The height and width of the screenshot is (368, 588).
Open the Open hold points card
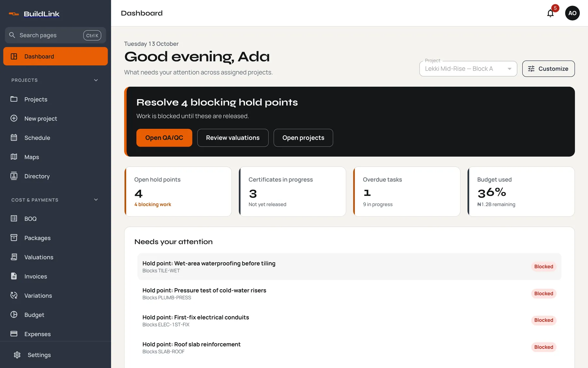[x=178, y=192]
